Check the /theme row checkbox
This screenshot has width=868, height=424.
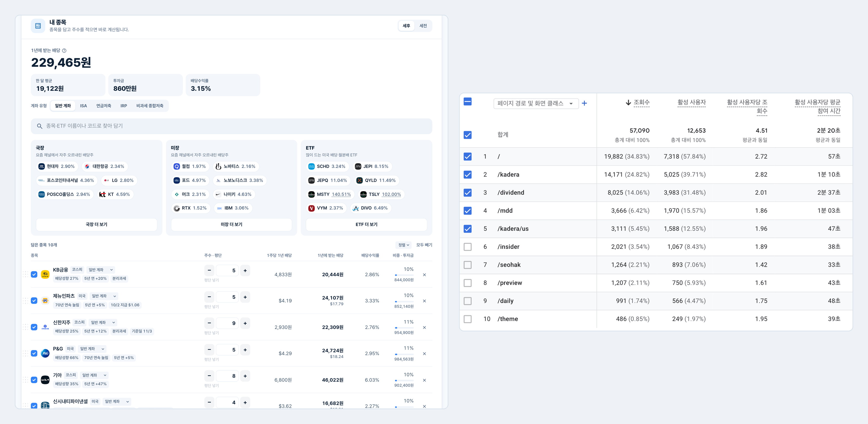[x=467, y=319]
